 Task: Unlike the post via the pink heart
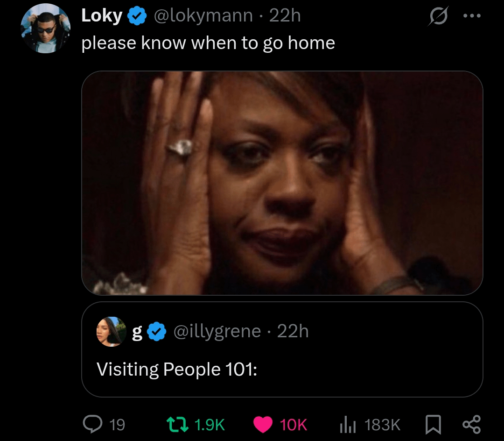click(x=263, y=424)
